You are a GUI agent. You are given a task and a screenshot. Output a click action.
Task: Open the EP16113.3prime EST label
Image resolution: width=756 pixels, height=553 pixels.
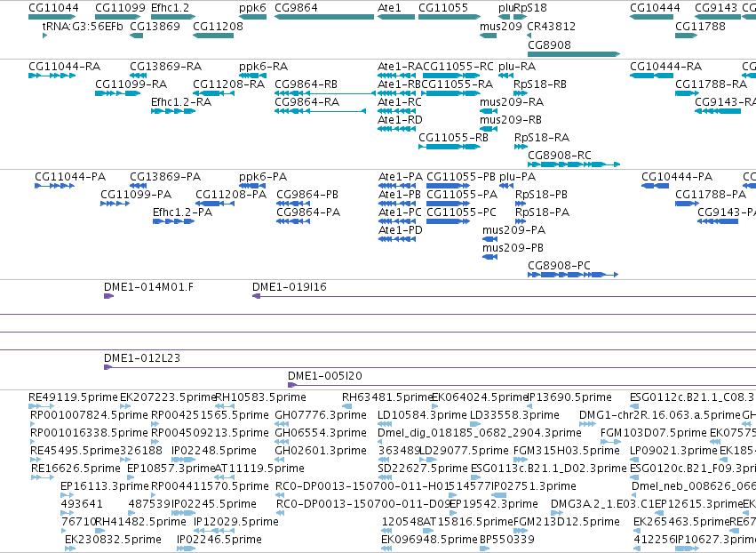[x=105, y=486]
